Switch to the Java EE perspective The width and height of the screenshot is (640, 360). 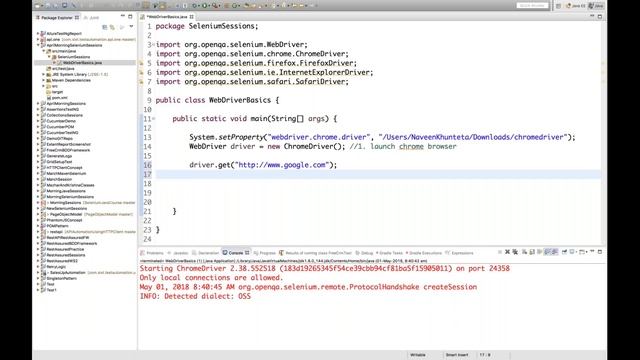575,6
